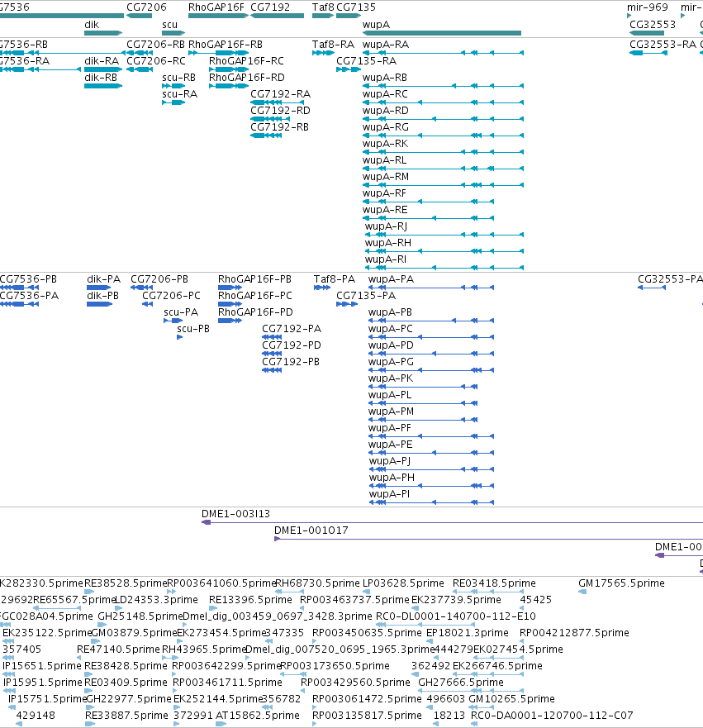703x728 pixels.
Task: Select the wupA gene bar
Action: click(442, 33)
